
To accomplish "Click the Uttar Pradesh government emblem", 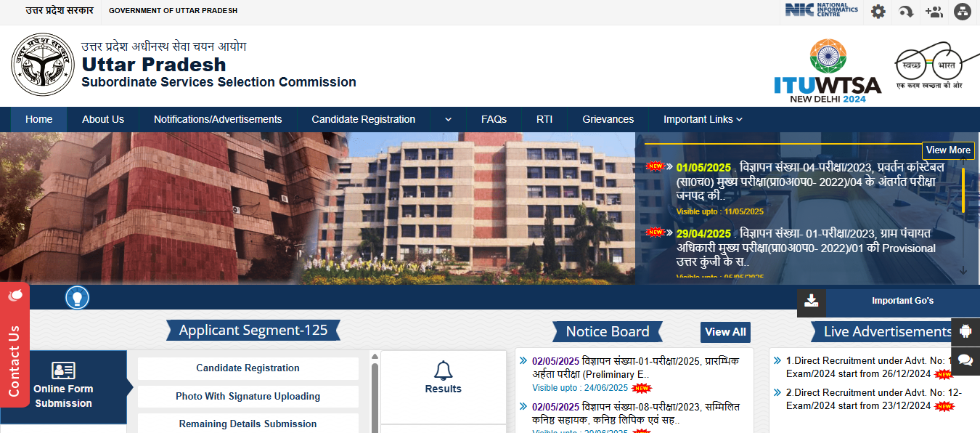I will click(44, 66).
